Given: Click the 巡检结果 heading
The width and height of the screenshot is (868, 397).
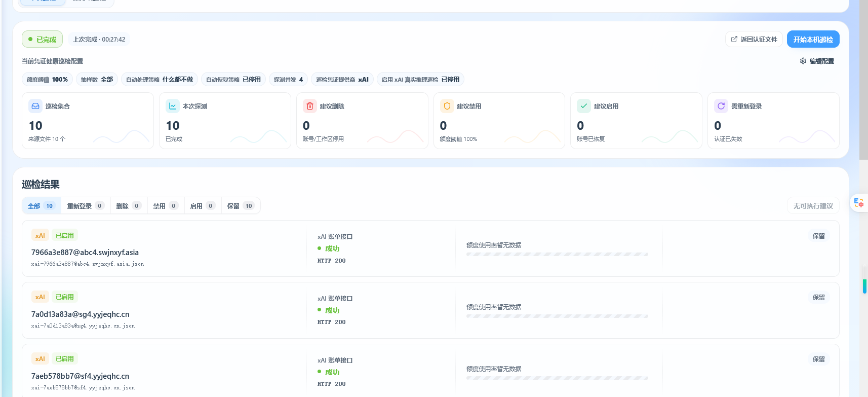Looking at the screenshot, I should [41, 185].
